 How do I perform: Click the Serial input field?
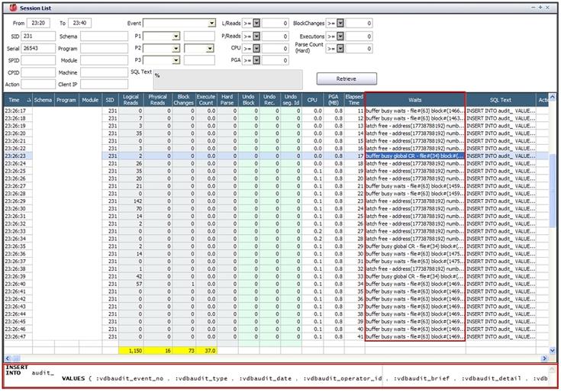pos(38,48)
